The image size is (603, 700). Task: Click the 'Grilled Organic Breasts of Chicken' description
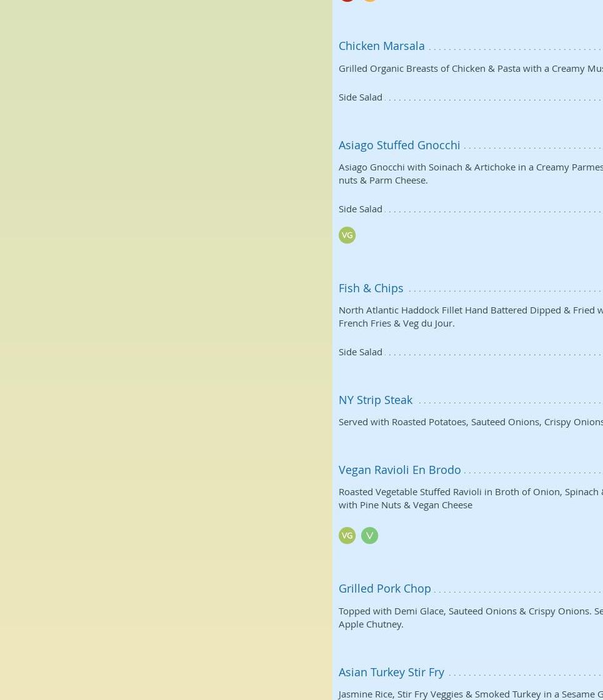pyautogui.click(x=471, y=69)
